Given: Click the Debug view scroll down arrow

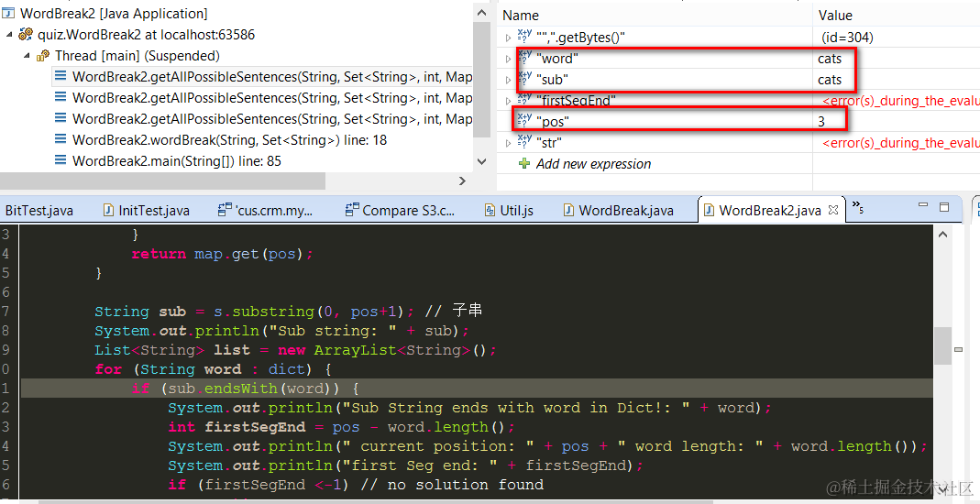Looking at the screenshot, I should [481, 161].
